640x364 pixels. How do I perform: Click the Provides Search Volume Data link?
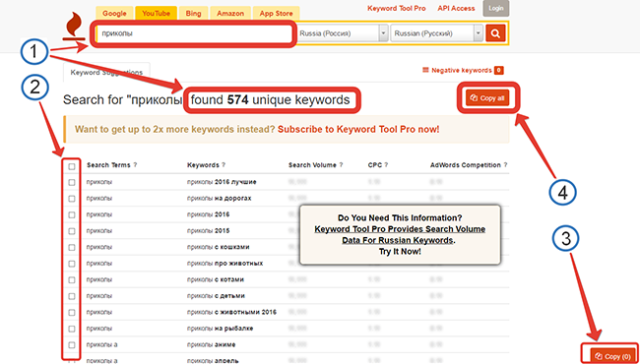pyautogui.click(x=400, y=235)
